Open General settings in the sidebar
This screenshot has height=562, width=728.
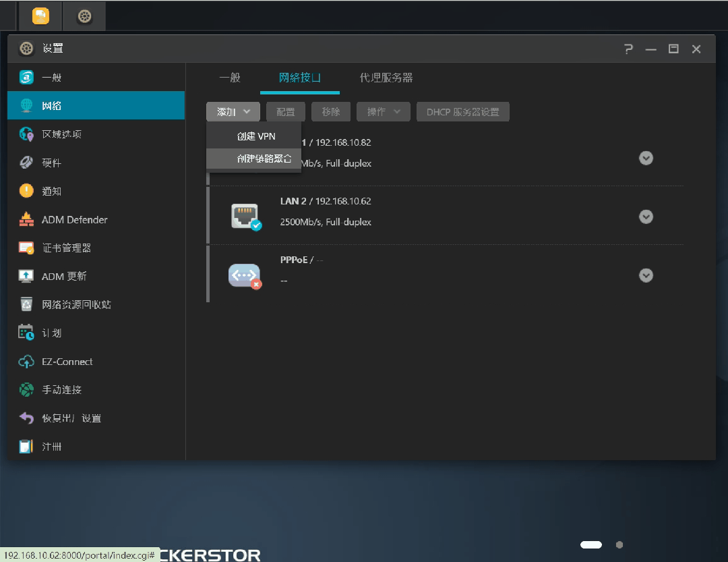click(96, 77)
